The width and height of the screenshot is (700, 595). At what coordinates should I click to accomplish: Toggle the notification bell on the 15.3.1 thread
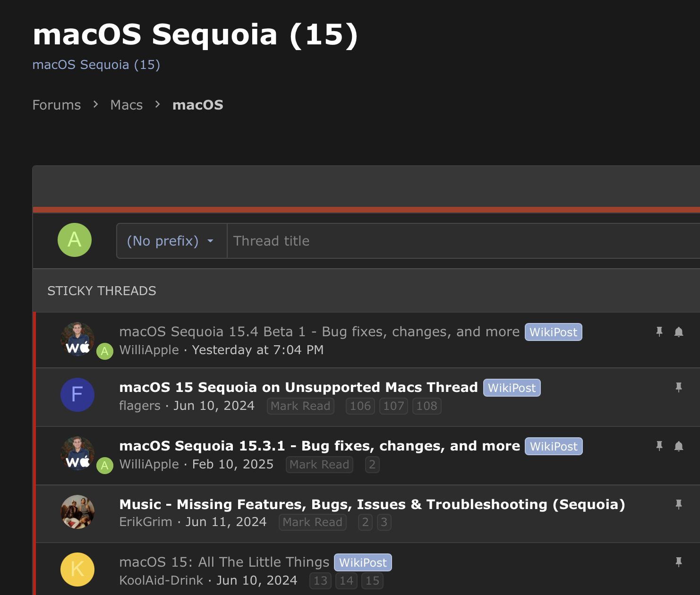680,446
